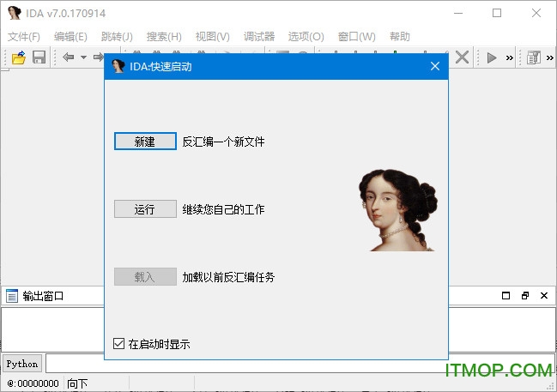
Task: Open the 调试器 menu
Action: (x=259, y=37)
